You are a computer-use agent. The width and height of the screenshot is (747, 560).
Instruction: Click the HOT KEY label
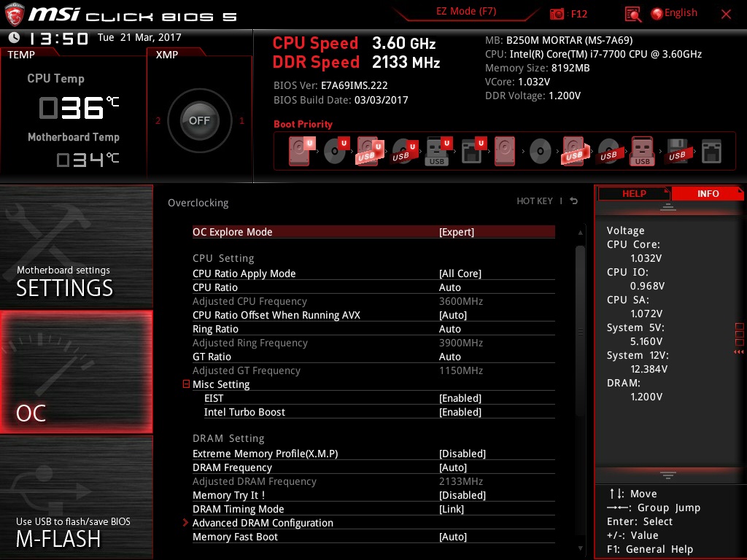coord(535,201)
